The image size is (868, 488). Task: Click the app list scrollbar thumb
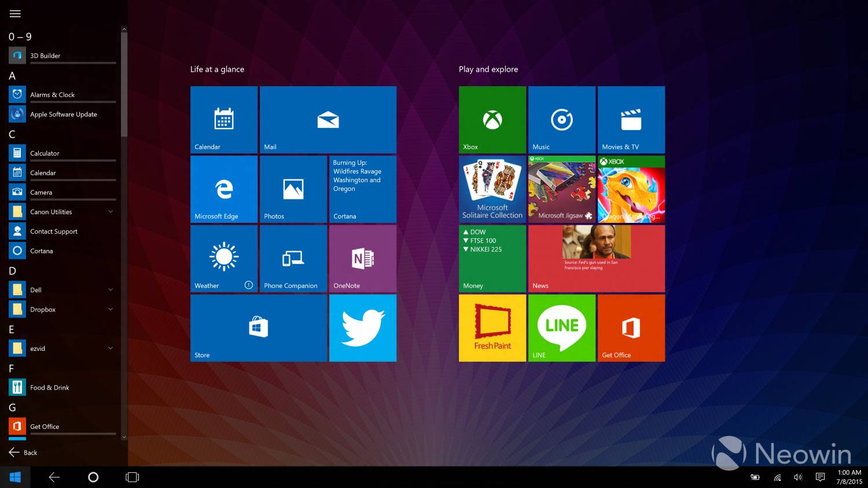point(124,85)
